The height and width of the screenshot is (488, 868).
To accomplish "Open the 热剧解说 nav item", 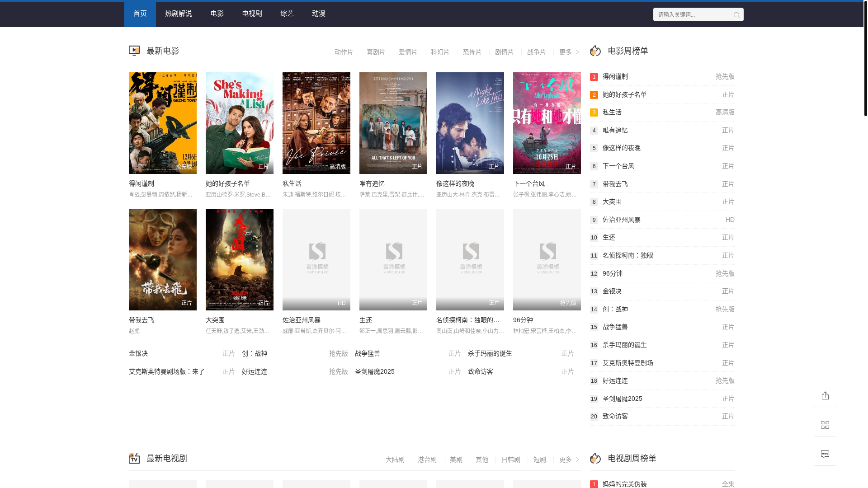I will 179,14.
